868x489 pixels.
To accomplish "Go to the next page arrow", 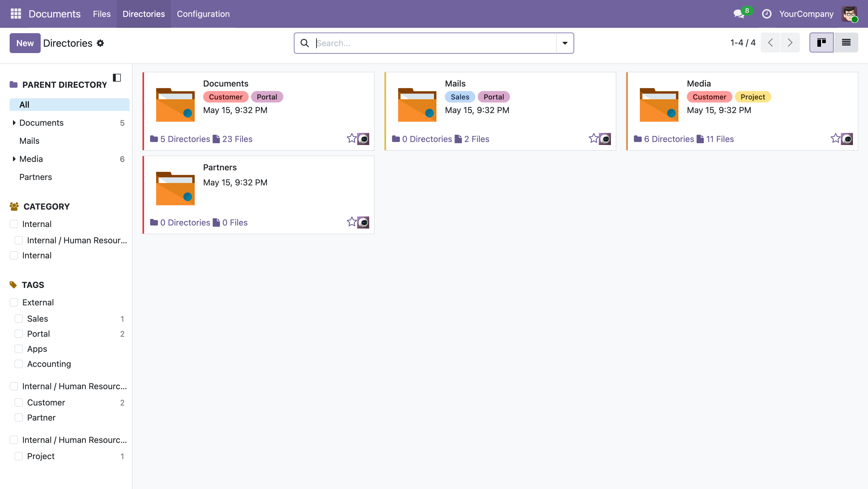I will (790, 43).
